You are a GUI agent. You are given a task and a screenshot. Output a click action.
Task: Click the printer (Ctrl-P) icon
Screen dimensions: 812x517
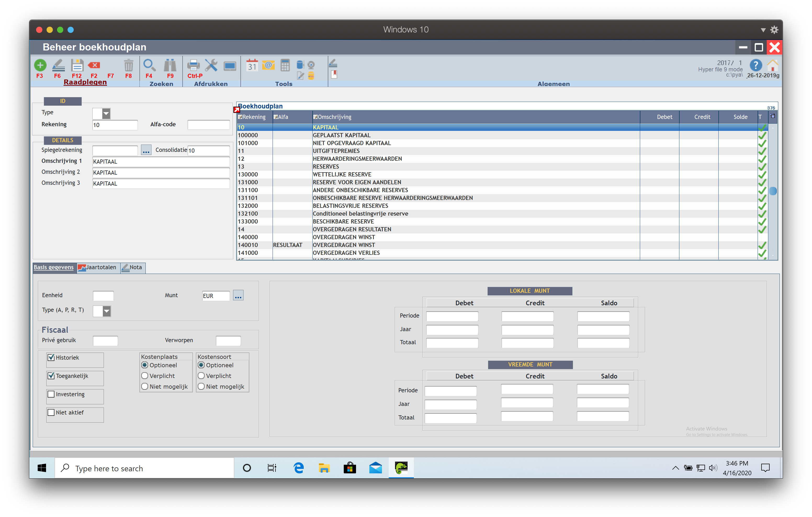(x=194, y=65)
